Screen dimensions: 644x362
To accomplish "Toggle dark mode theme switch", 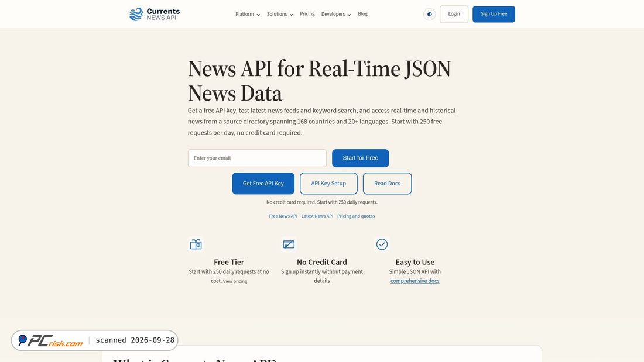I will 429,15.
